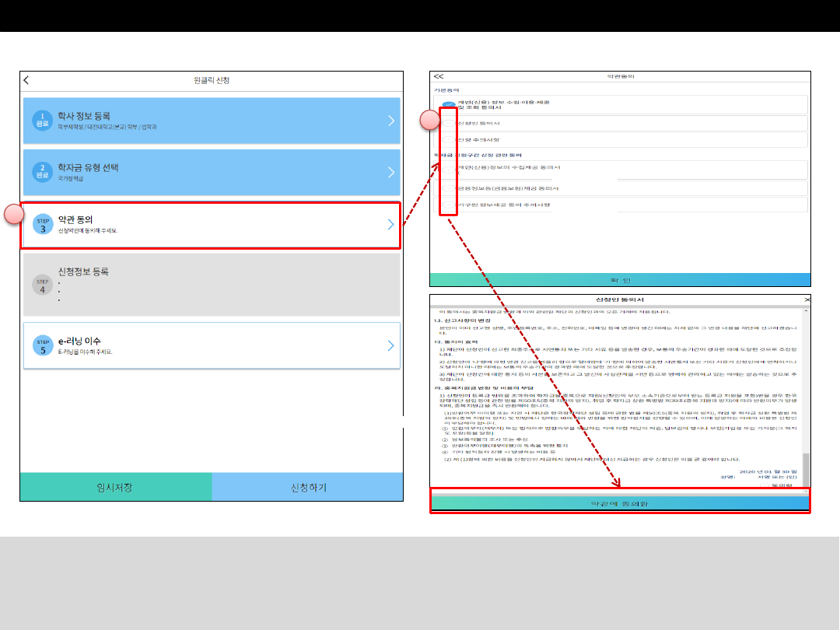The height and width of the screenshot is (630, 840).
Task: Click the STEP 5 circle badge
Action: pyautogui.click(x=43, y=345)
